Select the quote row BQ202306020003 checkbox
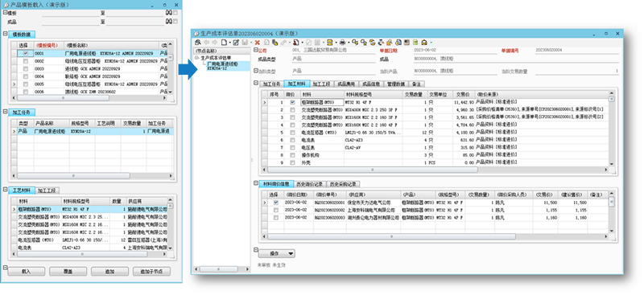This screenshot has height=295, width=644. pos(275,218)
